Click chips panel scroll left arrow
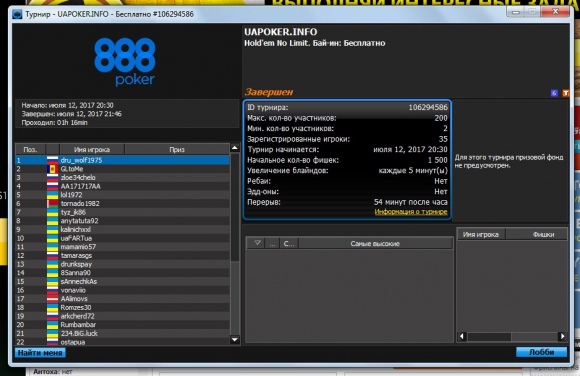Viewport: 580px width, 376px height. (462, 336)
